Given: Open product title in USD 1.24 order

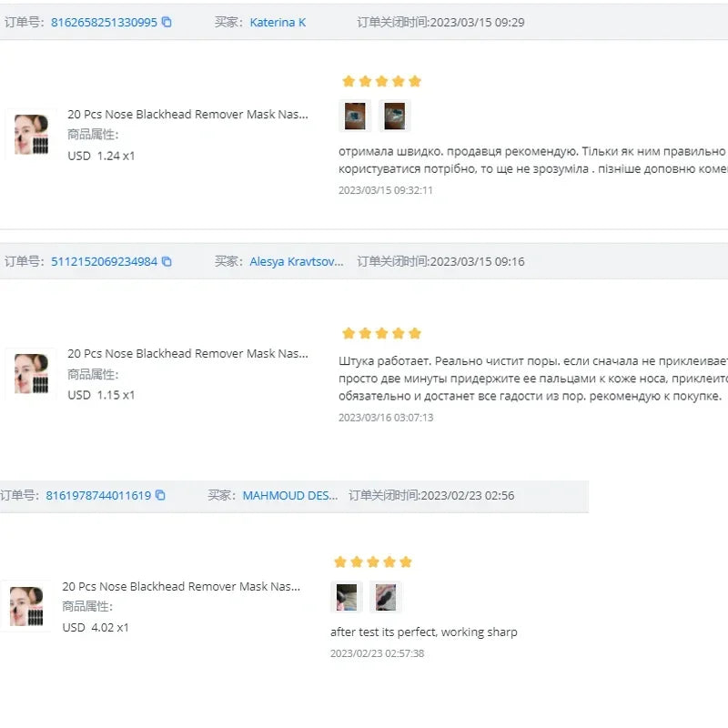Looking at the screenshot, I should 187,115.
